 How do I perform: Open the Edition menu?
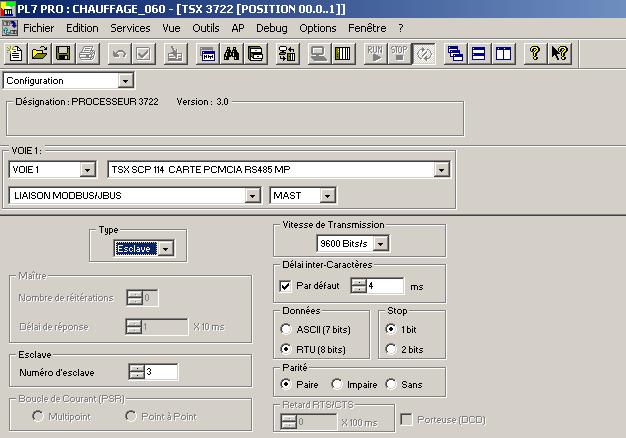tap(82, 28)
